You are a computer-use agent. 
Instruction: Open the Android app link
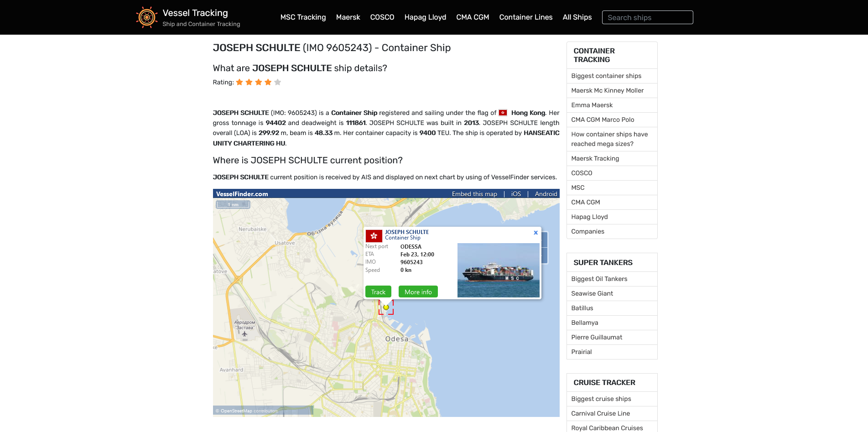click(546, 194)
